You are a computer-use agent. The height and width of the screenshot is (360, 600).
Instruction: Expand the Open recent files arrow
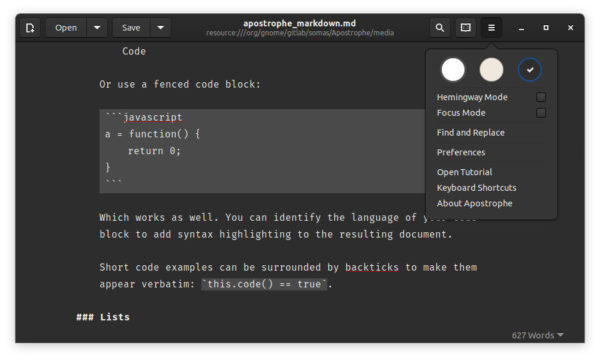(x=97, y=28)
